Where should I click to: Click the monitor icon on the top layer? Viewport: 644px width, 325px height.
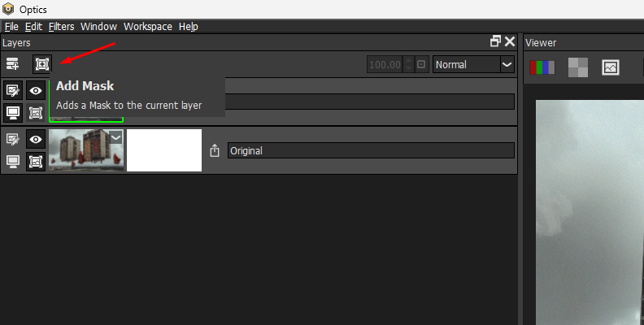13,112
